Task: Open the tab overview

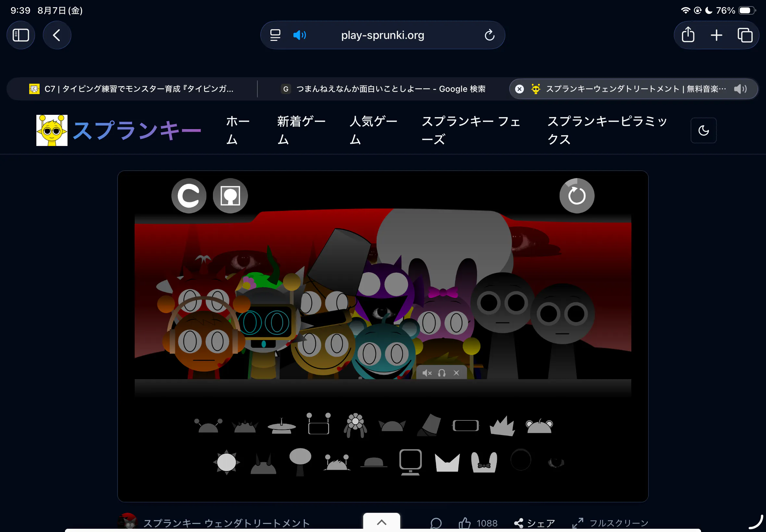Action: pos(745,35)
